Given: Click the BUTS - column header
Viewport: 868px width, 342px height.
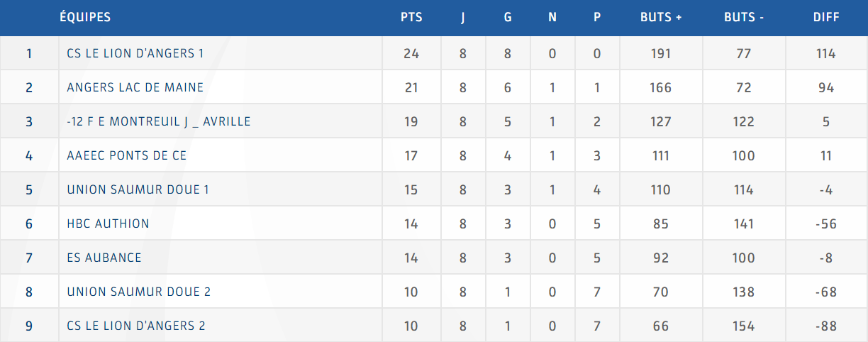Looking at the screenshot, I should [744, 17].
